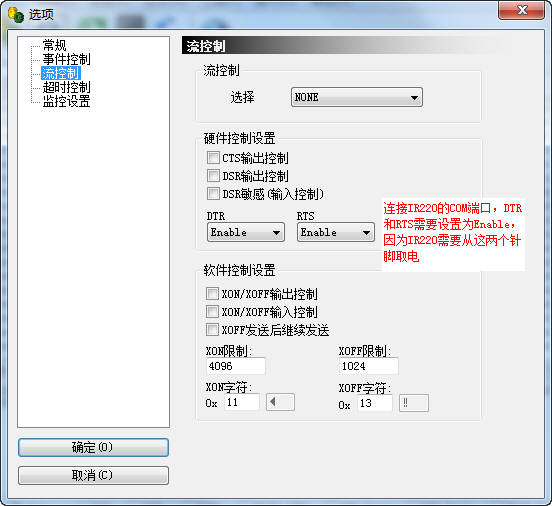552x506 pixels.
Task: Click the XON限制 field showing 4096
Action: pyautogui.click(x=236, y=366)
